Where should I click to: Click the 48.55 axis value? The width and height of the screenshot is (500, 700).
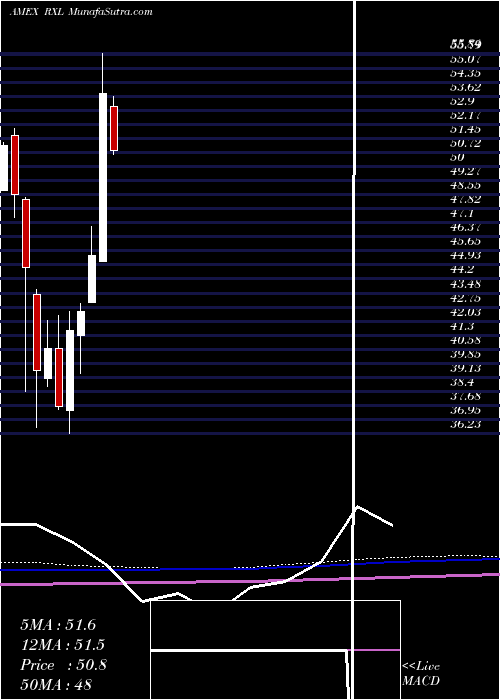[465, 185]
